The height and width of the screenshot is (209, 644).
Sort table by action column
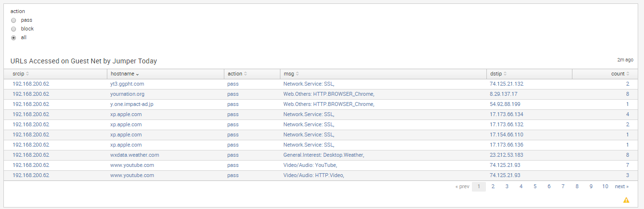[x=246, y=74]
